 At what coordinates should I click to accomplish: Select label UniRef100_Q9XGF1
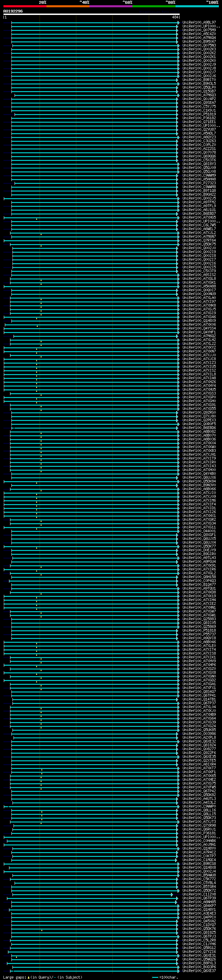[199, 535]
